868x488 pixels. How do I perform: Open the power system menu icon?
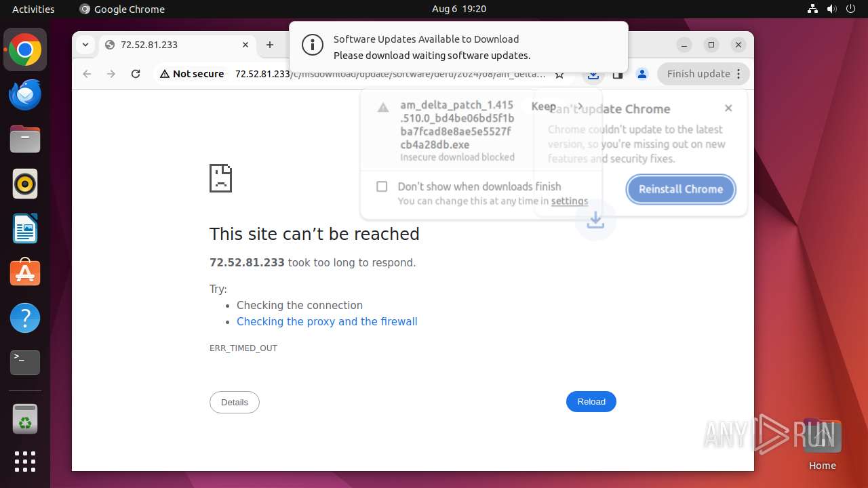(x=850, y=9)
